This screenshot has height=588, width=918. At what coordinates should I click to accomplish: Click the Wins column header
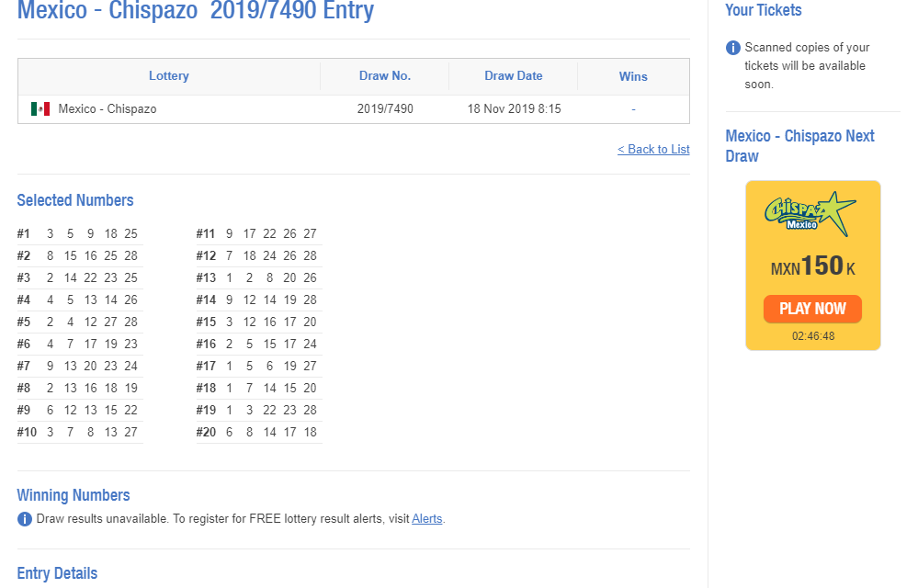pyautogui.click(x=633, y=76)
